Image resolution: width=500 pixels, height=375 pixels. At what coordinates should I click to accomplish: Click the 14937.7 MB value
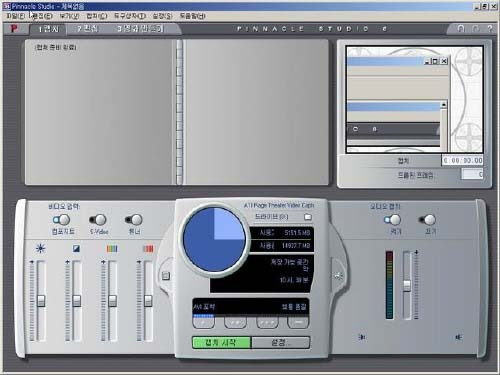point(296,246)
